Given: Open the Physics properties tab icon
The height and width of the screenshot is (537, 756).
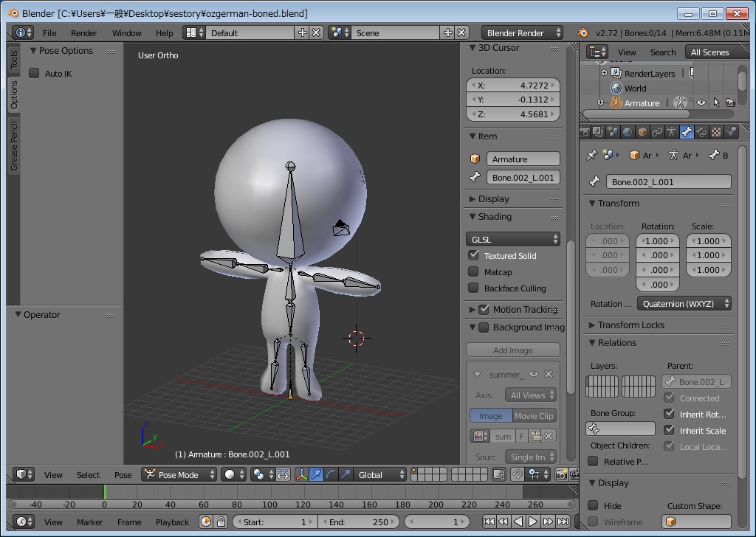Looking at the screenshot, I should click(732, 131).
